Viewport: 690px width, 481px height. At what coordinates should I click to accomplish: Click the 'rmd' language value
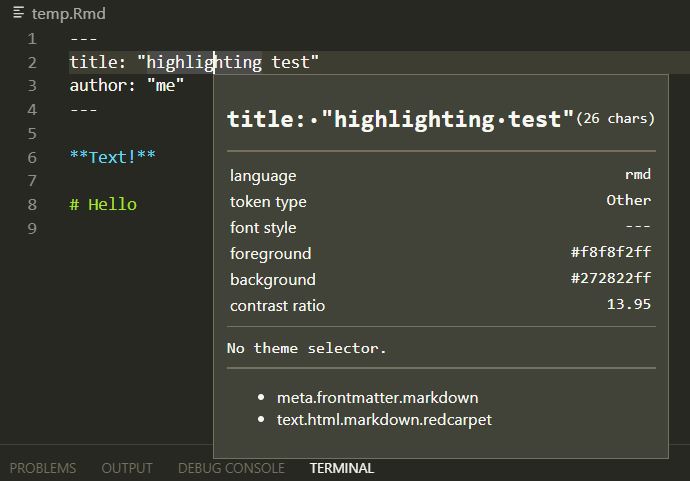pyautogui.click(x=638, y=174)
